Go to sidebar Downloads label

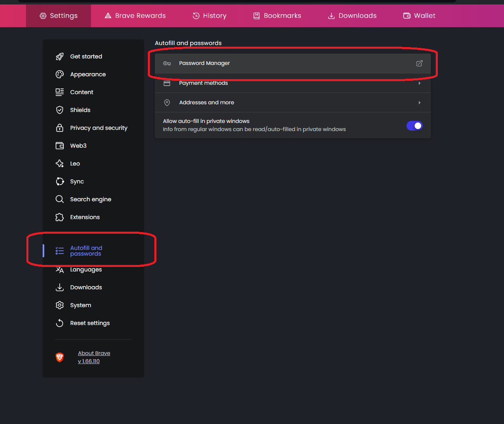(86, 287)
